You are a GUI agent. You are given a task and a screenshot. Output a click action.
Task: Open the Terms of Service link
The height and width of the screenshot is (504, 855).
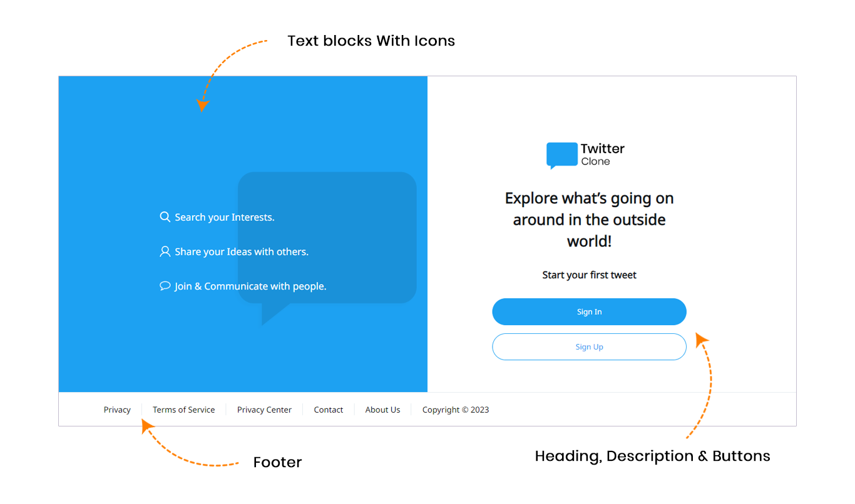(183, 410)
